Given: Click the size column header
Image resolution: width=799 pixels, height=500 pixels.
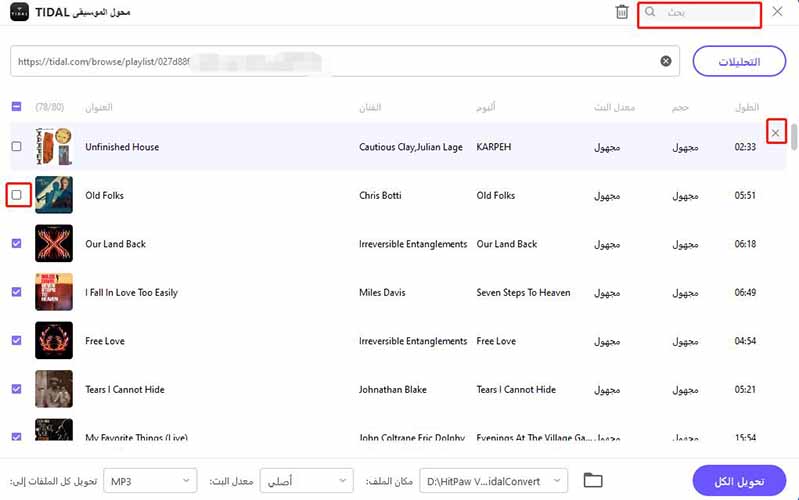Looking at the screenshot, I should pos(680,107).
